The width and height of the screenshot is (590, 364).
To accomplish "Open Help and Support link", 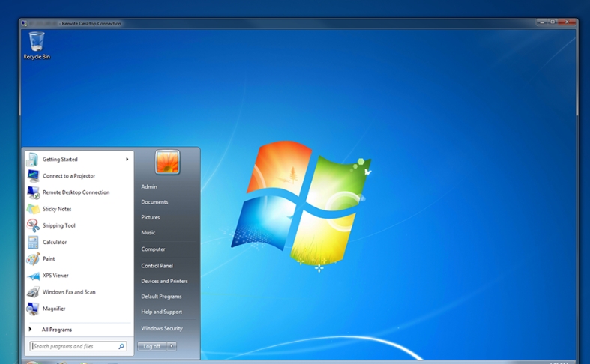I will point(161,312).
